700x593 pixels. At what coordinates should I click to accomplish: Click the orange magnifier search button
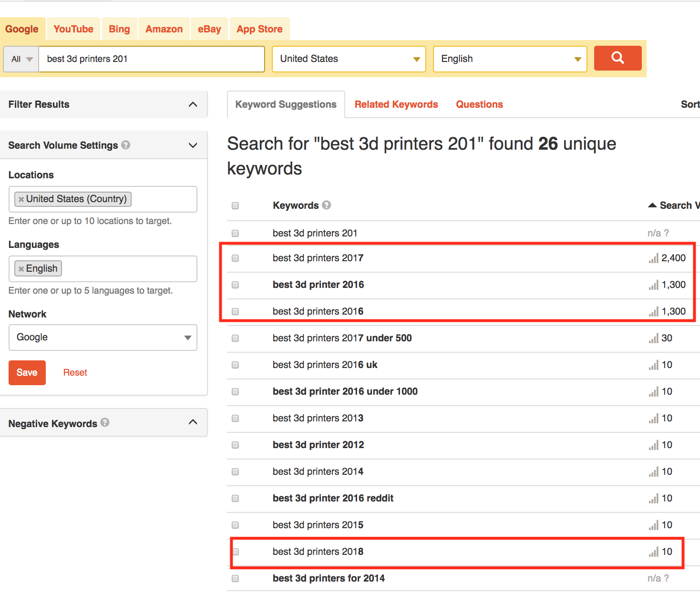point(618,58)
